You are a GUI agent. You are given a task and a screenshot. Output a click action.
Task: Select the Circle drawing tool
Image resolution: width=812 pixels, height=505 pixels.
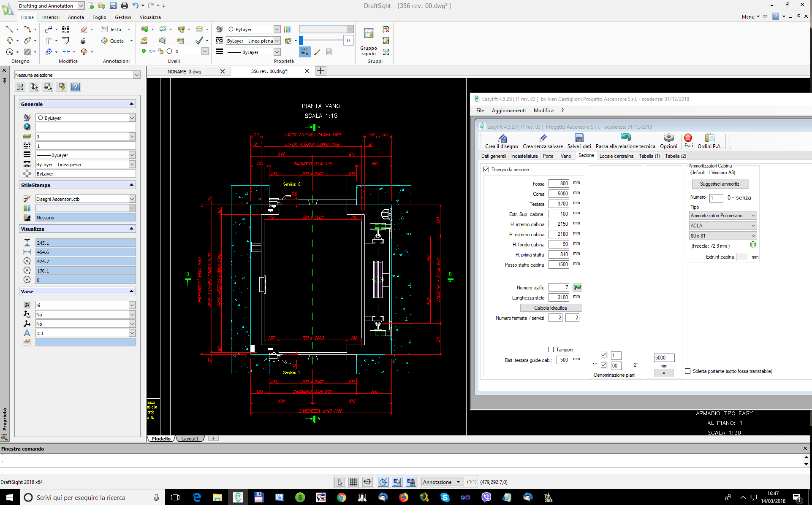coord(9,52)
